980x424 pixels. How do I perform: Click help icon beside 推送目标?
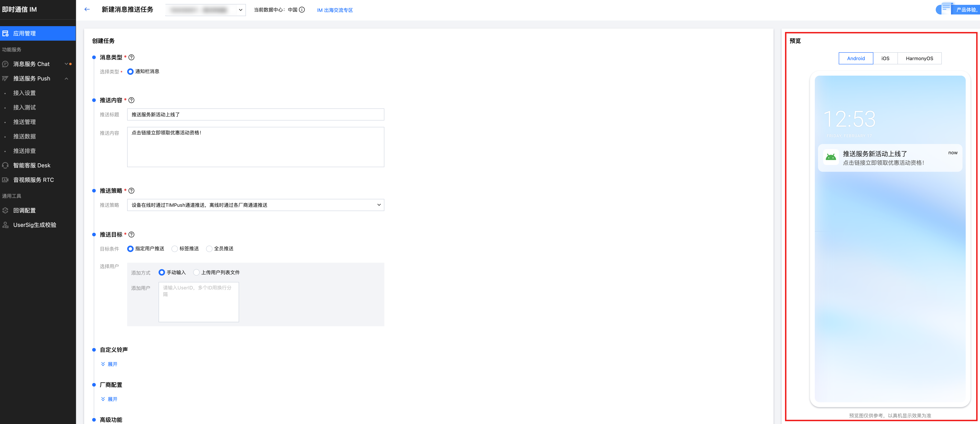[x=132, y=235]
